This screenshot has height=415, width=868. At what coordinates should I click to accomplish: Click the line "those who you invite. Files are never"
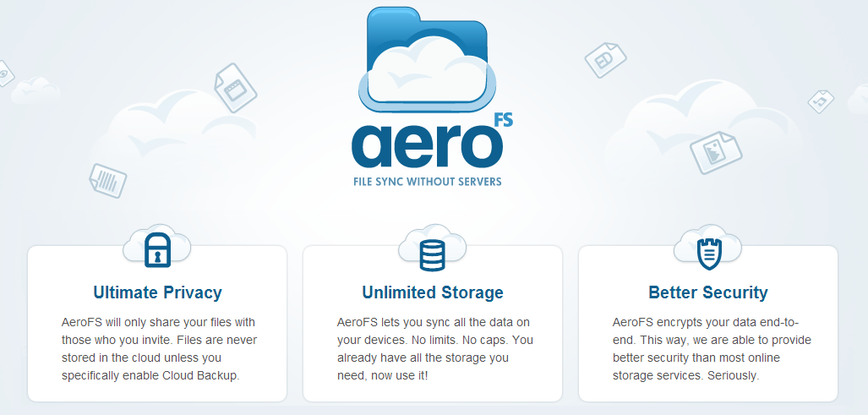159,340
